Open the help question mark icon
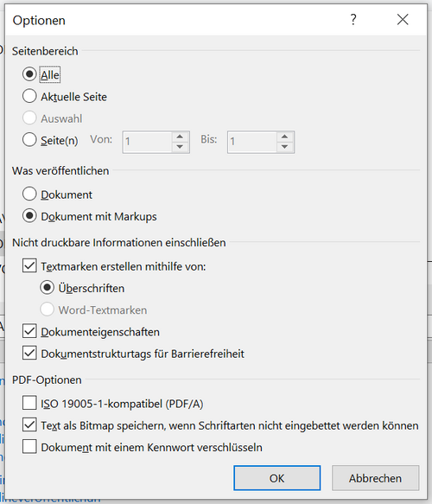Image resolution: width=432 pixels, height=504 pixels. click(353, 20)
